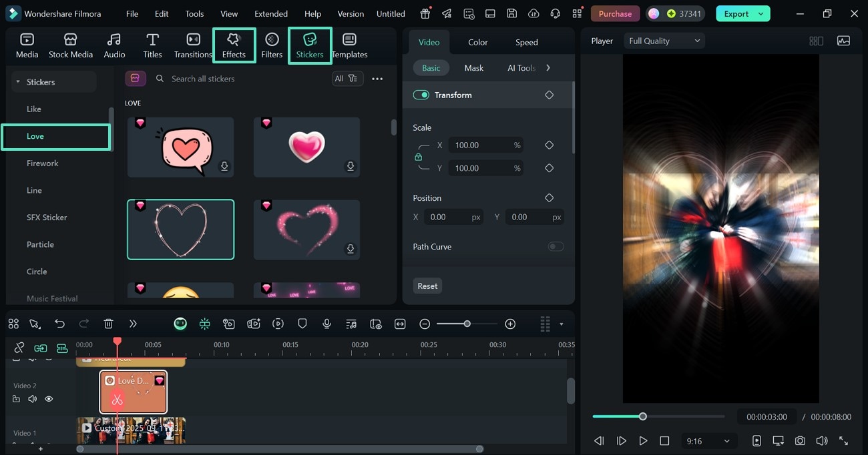Select the Particle sticker category
Screen dimensions: 868x455
[40, 245]
